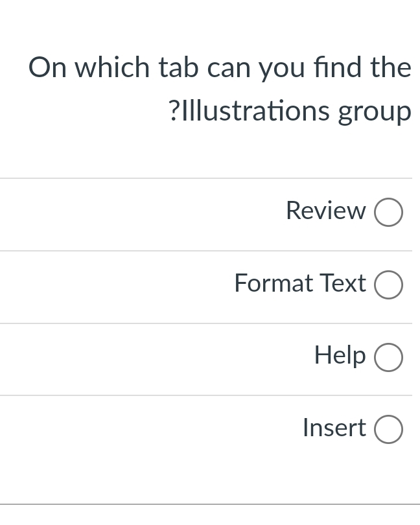The image size is (420, 525).
Task: Select the Help answer radio button
Action: coord(388,356)
